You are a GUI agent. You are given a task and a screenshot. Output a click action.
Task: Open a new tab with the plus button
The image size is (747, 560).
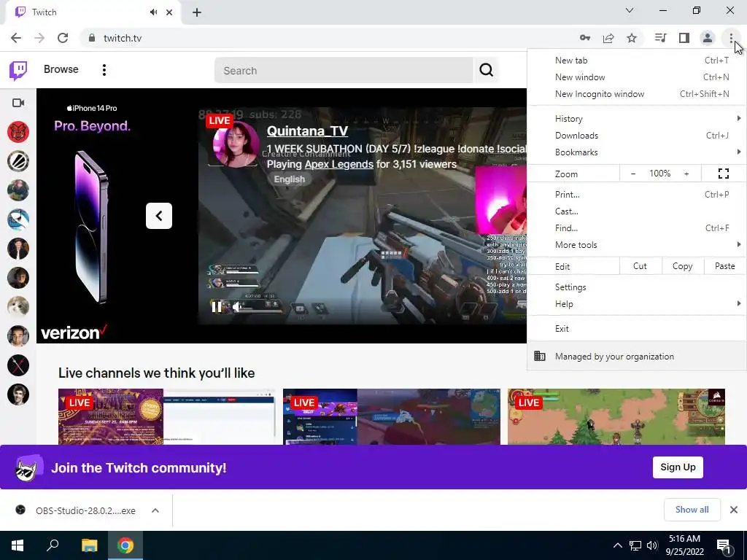197,12
